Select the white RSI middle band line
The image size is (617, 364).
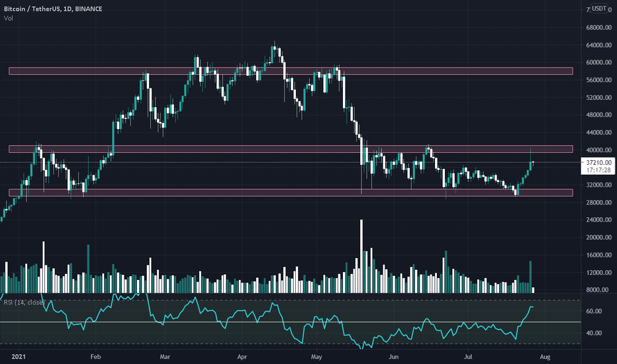[291, 322]
